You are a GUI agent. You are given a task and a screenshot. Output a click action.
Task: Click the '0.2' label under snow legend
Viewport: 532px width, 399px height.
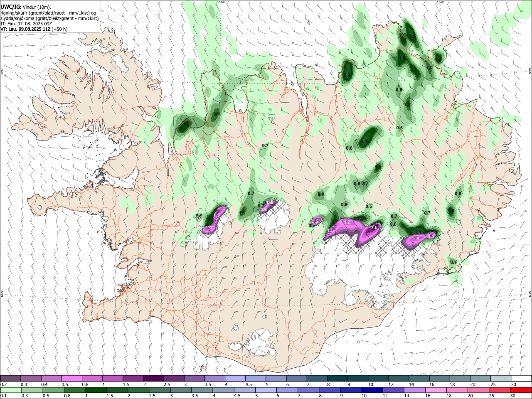(3, 384)
